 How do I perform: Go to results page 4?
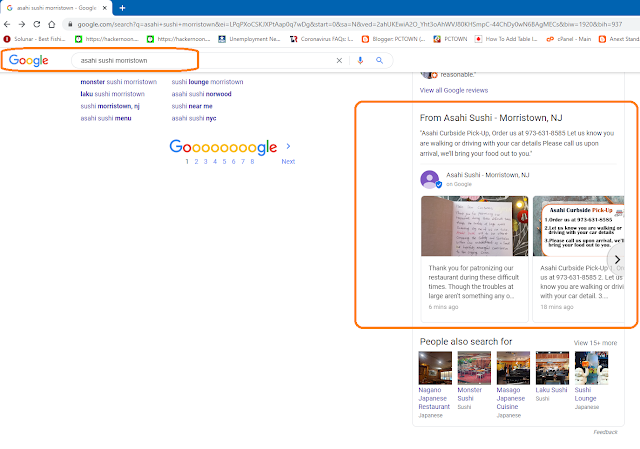pyautogui.click(x=215, y=162)
